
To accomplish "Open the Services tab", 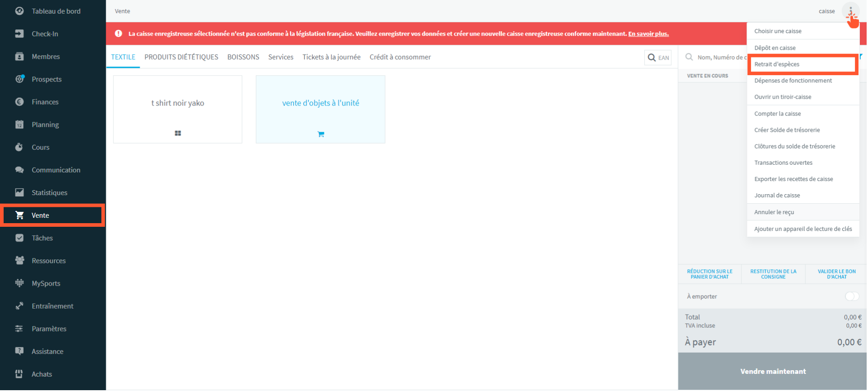I will [x=281, y=57].
